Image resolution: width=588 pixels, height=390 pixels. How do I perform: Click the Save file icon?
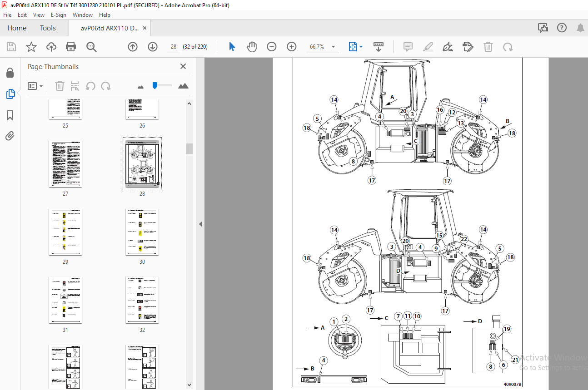tap(11, 47)
